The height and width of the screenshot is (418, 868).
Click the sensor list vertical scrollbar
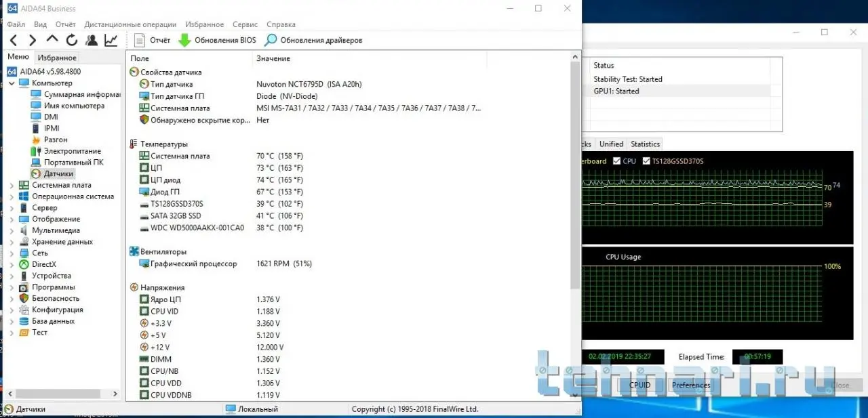pos(575,176)
